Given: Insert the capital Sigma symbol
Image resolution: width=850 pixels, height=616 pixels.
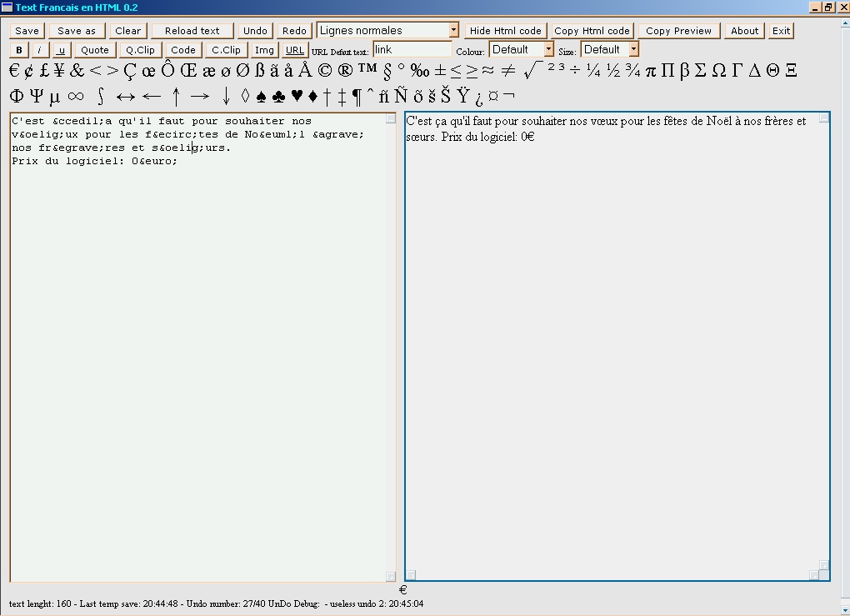Looking at the screenshot, I should (x=700, y=71).
